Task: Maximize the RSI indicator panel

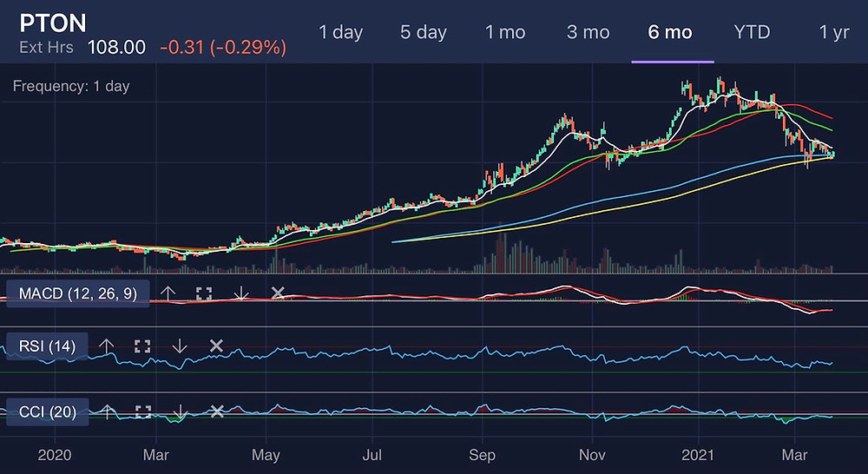Action: [x=142, y=346]
